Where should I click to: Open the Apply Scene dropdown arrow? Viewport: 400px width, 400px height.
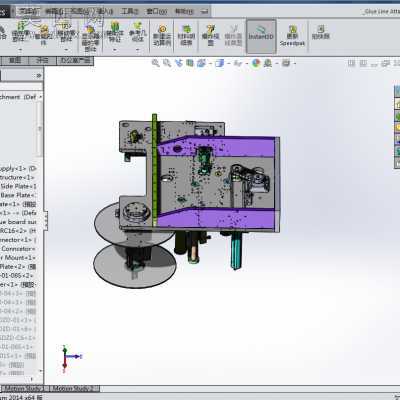(x=277, y=64)
